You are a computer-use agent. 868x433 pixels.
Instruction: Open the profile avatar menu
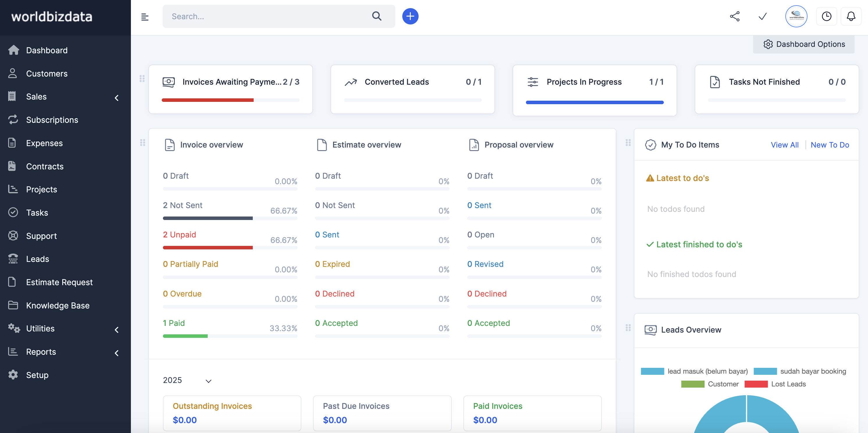click(796, 16)
